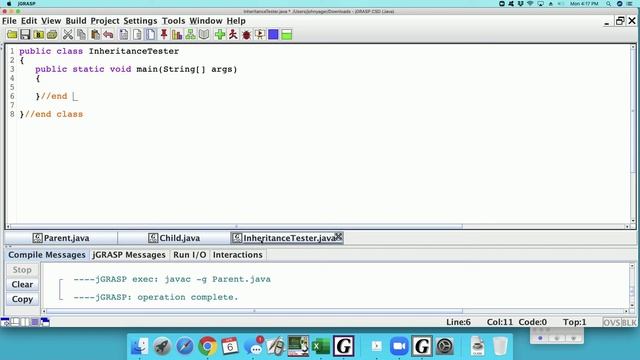
Task: Copy selection with the toolbar copy icon
Action: coord(82,35)
